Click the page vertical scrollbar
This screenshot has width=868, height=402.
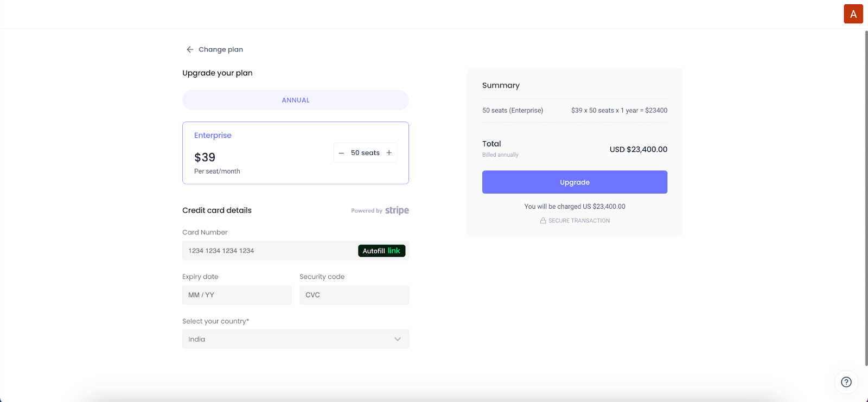(866, 195)
